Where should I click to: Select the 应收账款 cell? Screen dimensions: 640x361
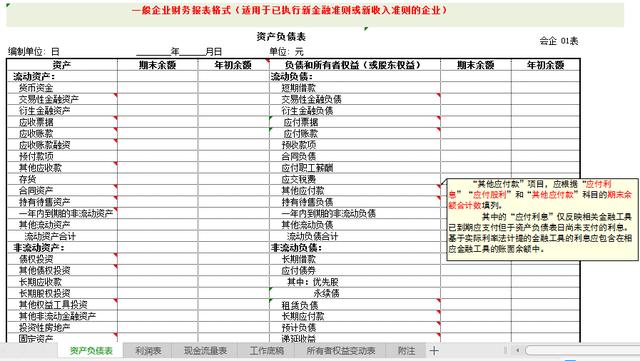tap(62, 133)
